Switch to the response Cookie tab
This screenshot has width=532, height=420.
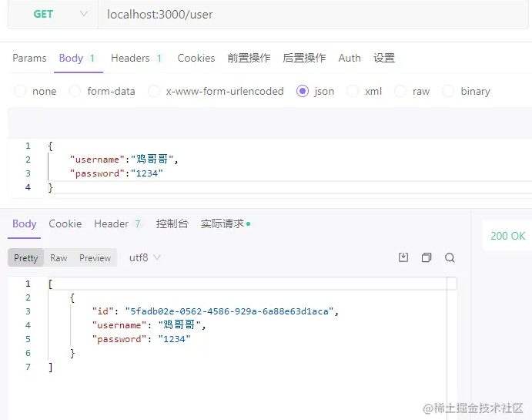(65, 223)
